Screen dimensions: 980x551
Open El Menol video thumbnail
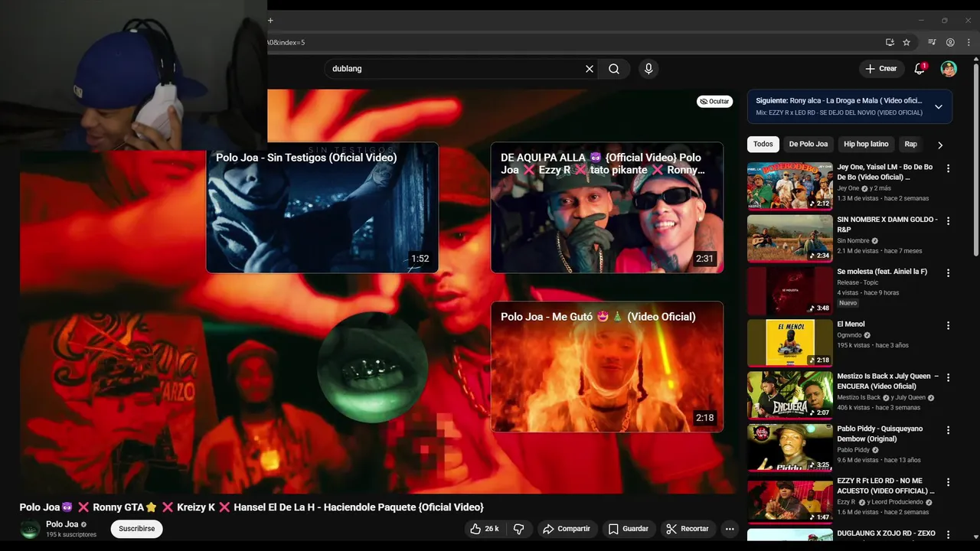click(x=789, y=343)
